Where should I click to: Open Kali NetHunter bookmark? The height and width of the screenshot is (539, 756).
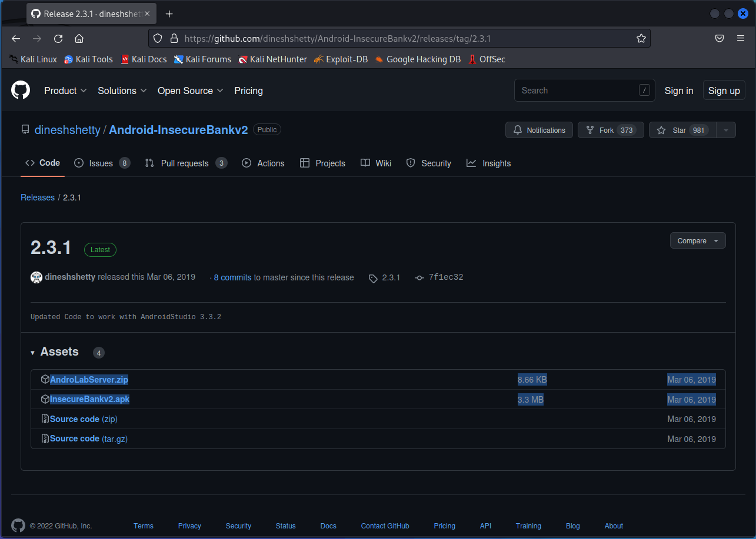click(x=272, y=59)
